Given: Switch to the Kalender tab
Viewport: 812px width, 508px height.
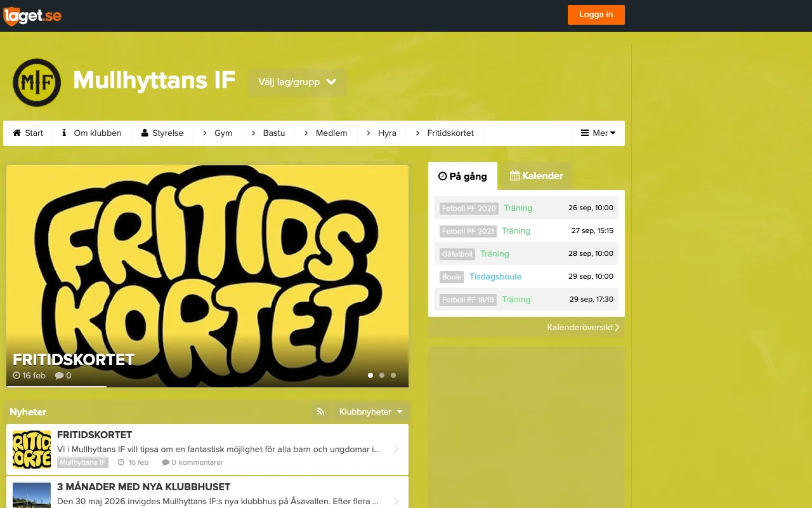Looking at the screenshot, I should [537, 176].
